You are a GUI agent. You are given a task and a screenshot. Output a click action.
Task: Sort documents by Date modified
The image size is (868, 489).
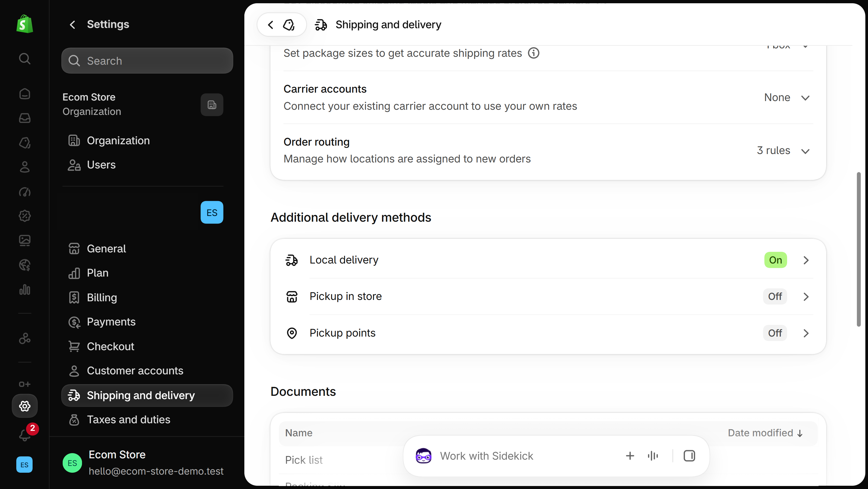(765, 433)
